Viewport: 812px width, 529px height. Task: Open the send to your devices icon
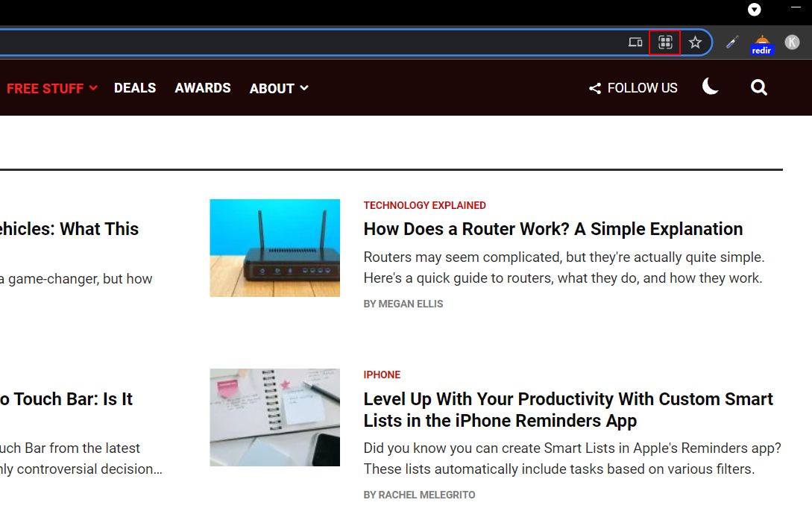click(635, 42)
